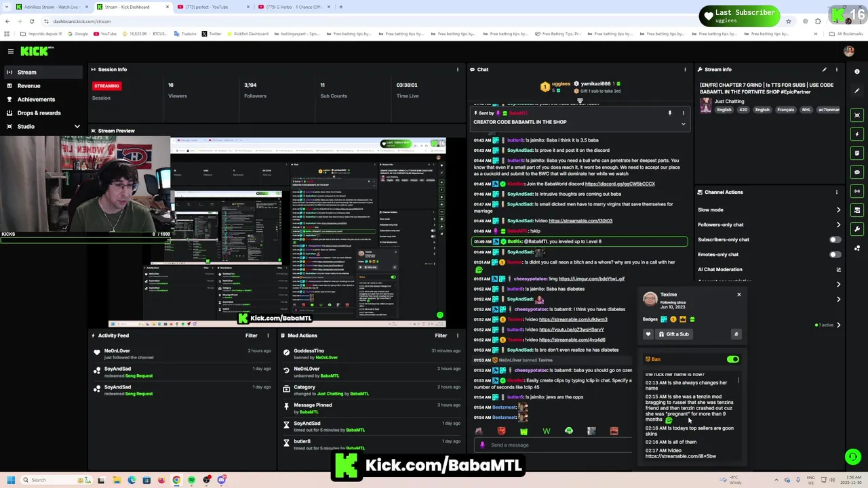Click the Just Chatting category thumbnail
This screenshot has width=868, height=488.
click(706, 105)
